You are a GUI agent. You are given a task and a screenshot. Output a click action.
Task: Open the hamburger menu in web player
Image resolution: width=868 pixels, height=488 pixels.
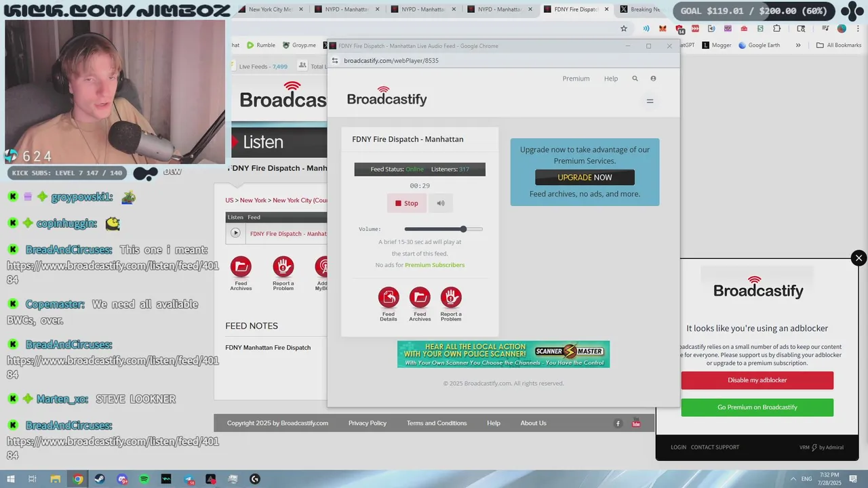[x=650, y=101]
